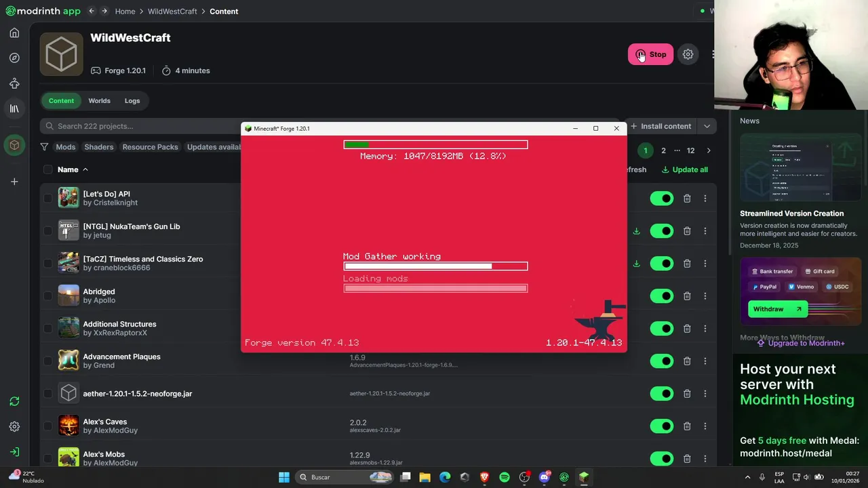The width and height of the screenshot is (868, 488).
Task: Switch to the Worlds tab
Action: [99, 101]
